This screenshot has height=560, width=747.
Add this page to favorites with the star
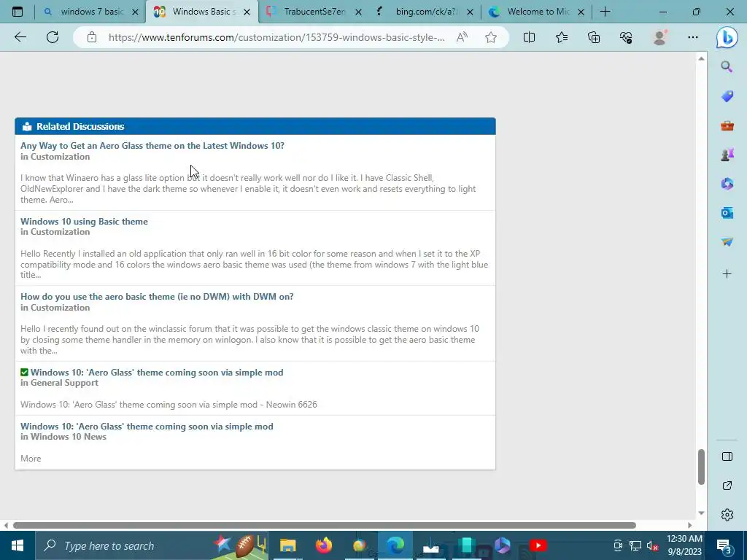pyautogui.click(x=491, y=37)
